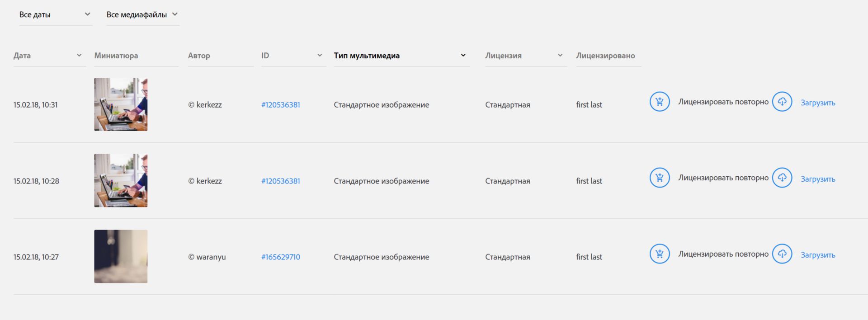Open the "Все даты" date filter dropdown

coord(55,14)
